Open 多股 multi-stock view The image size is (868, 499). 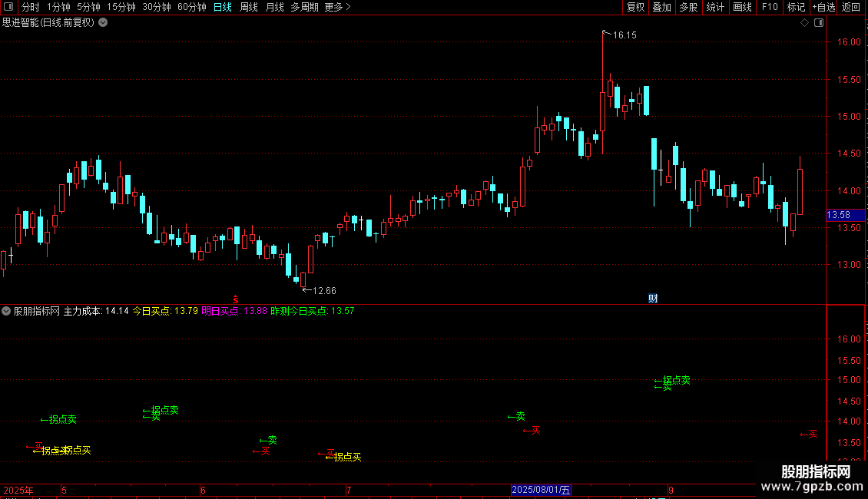point(688,7)
